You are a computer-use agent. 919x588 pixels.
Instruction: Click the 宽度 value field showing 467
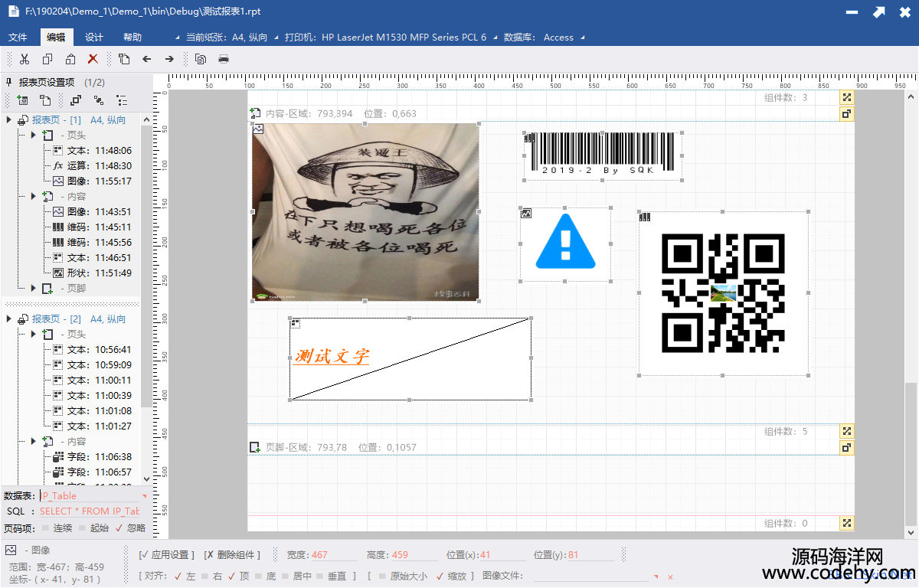pos(334,555)
